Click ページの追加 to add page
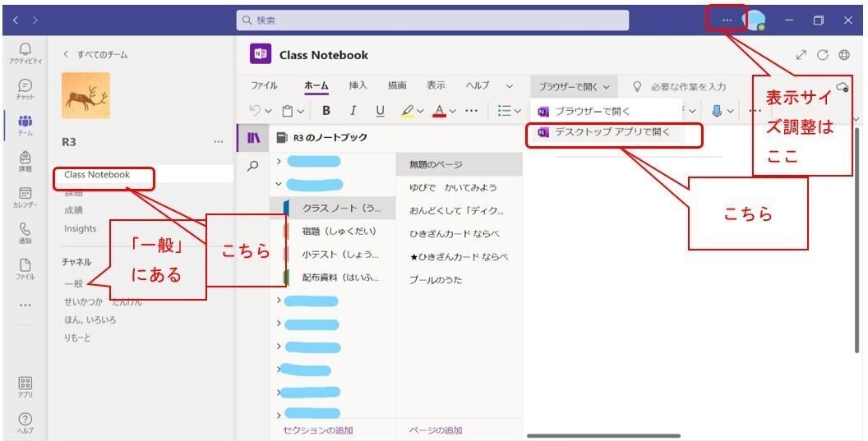Image resolution: width=868 pixels, height=441 pixels. [435, 430]
